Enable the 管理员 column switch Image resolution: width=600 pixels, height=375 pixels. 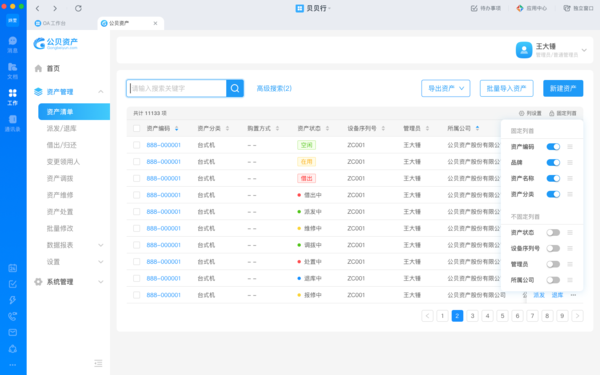coord(553,264)
